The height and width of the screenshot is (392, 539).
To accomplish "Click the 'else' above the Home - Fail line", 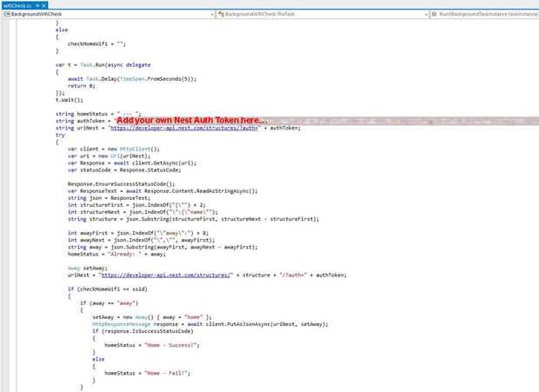I will pyautogui.click(x=98, y=359).
